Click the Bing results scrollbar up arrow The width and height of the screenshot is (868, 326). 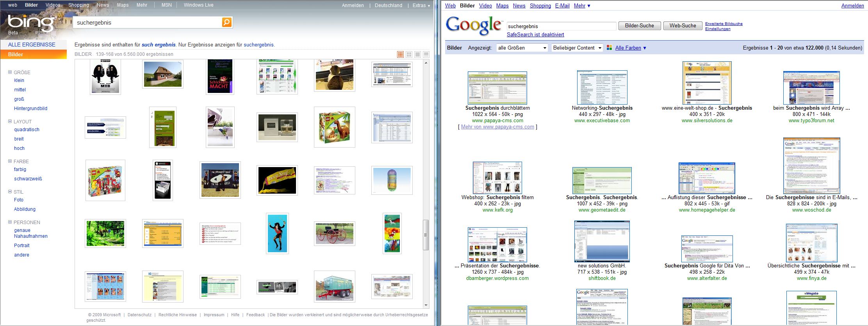426,63
